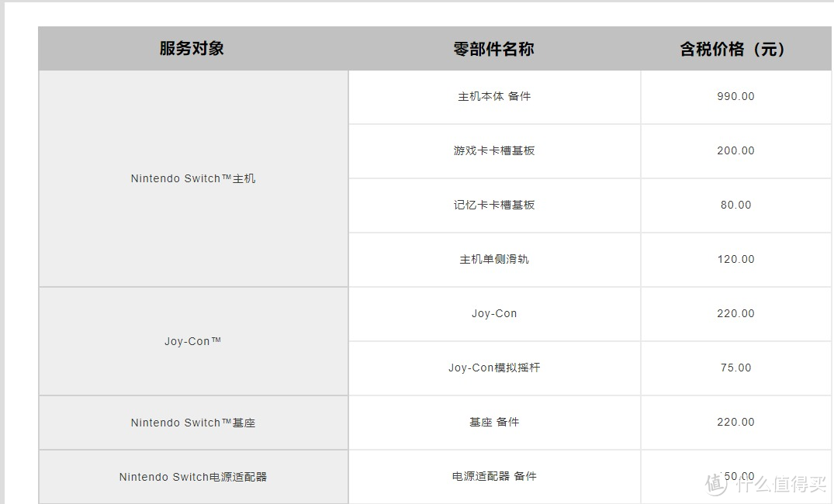Select the Nintendo Switch电源适配器 cell

click(193, 477)
